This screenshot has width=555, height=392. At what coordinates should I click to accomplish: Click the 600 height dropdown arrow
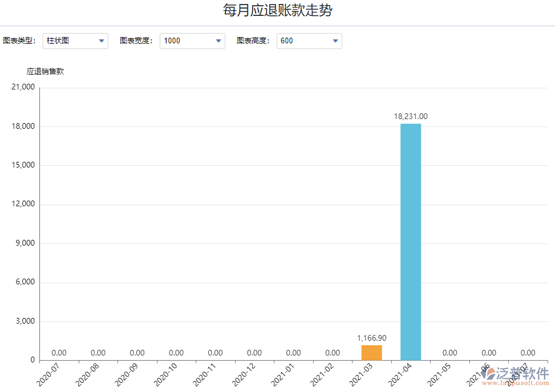coord(335,40)
